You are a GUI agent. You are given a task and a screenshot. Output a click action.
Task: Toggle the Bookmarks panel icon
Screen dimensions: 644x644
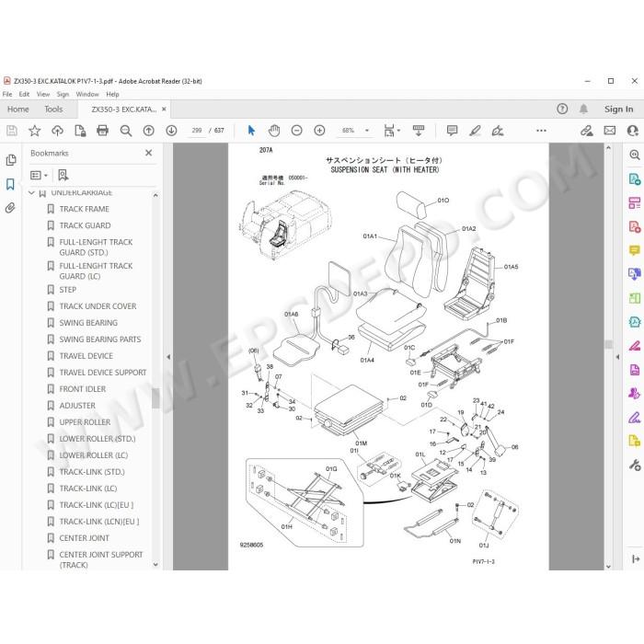pos(10,184)
